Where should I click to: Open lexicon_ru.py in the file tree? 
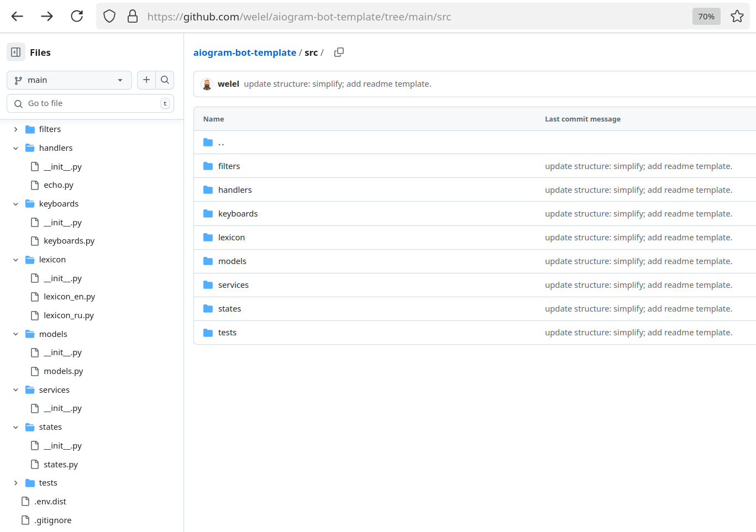[69, 315]
